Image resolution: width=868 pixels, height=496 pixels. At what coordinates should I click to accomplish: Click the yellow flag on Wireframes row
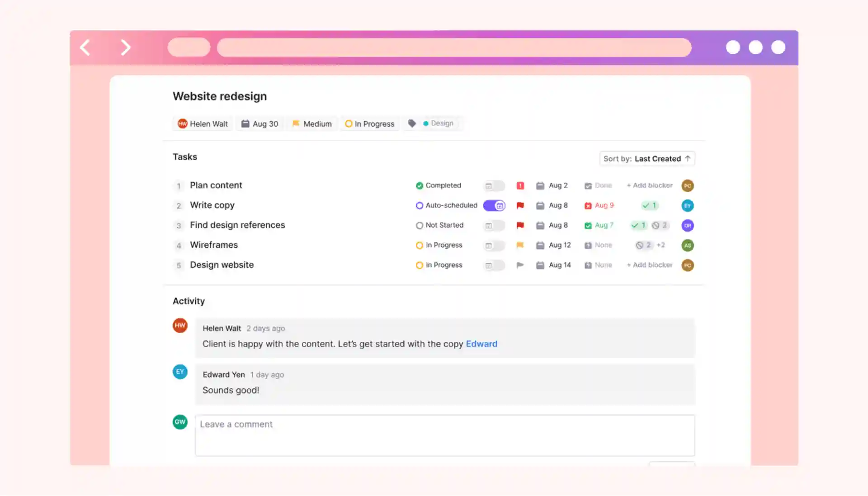[520, 245]
